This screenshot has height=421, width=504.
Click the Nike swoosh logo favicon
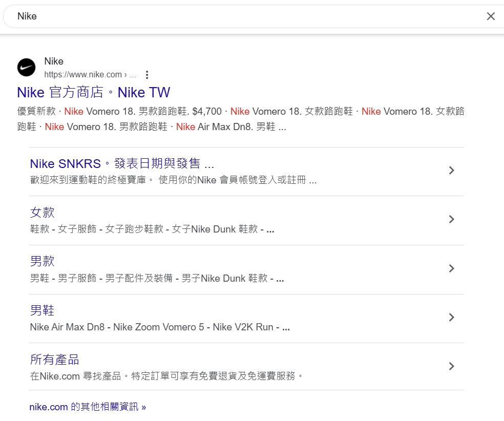click(27, 68)
